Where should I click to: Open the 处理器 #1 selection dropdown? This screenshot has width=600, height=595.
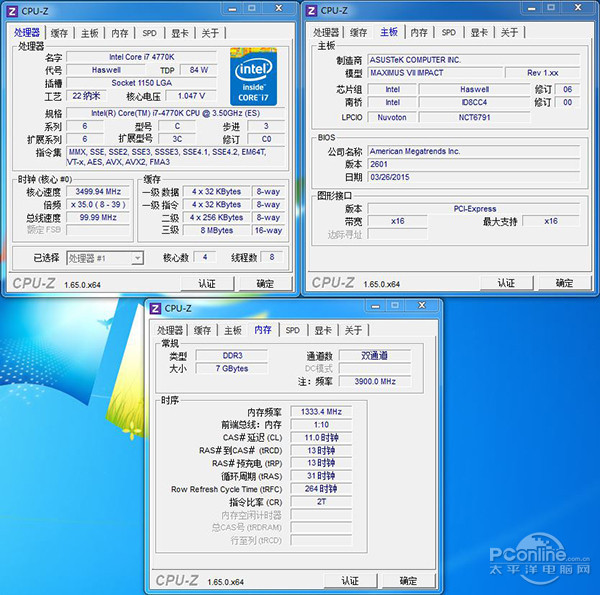105,258
